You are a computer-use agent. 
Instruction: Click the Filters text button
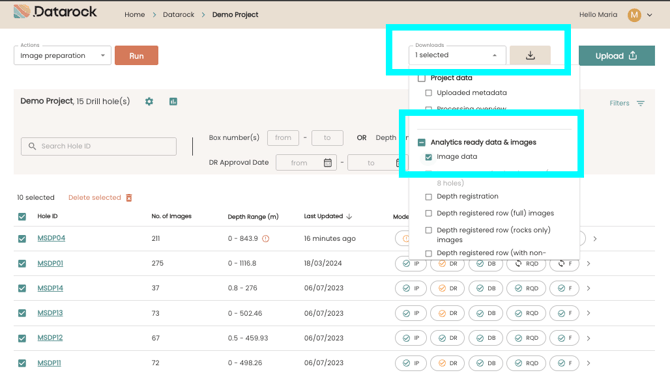[619, 103]
